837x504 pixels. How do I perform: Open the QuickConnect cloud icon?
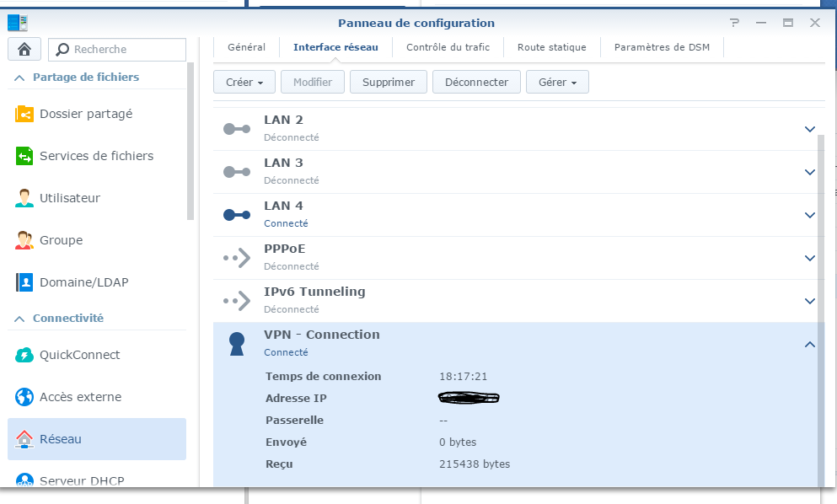(x=24, y=355)
